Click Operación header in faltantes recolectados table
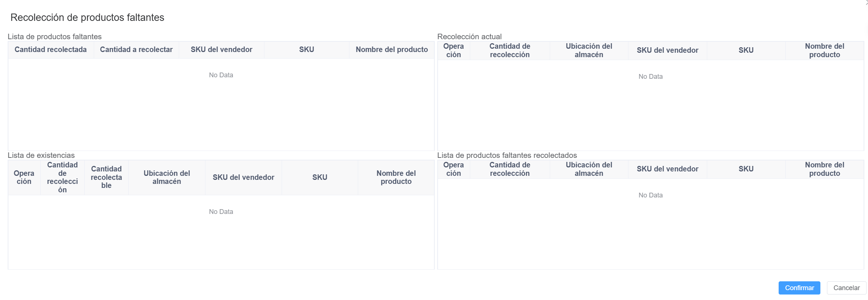This screenshot has width=868, height=300. [x=453, y=169]
